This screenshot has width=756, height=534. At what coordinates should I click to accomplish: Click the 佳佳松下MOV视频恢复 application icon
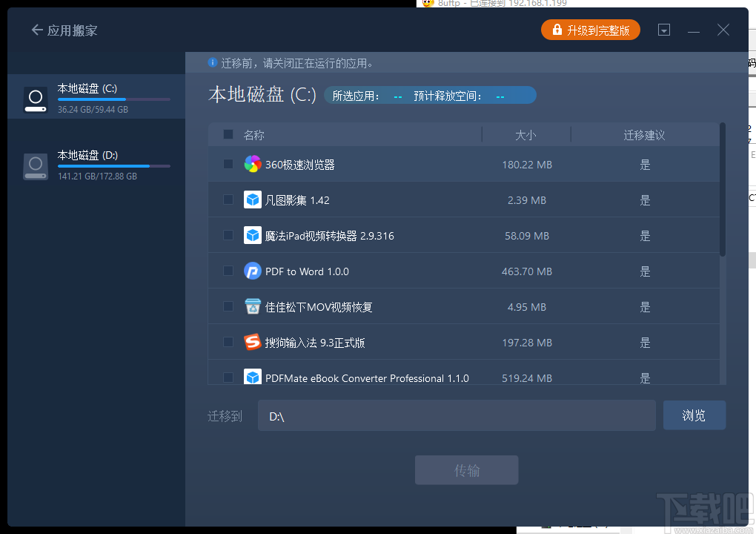(x=253, y=306)
